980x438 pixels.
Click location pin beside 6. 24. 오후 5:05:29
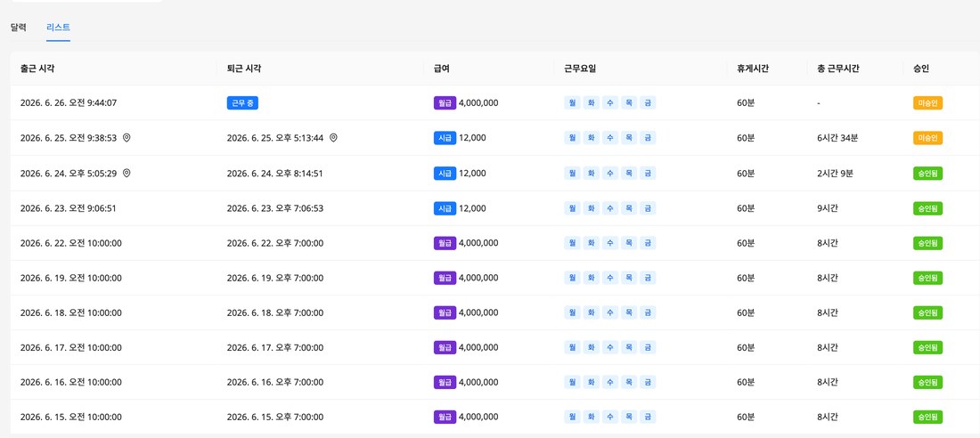(127, 173)
